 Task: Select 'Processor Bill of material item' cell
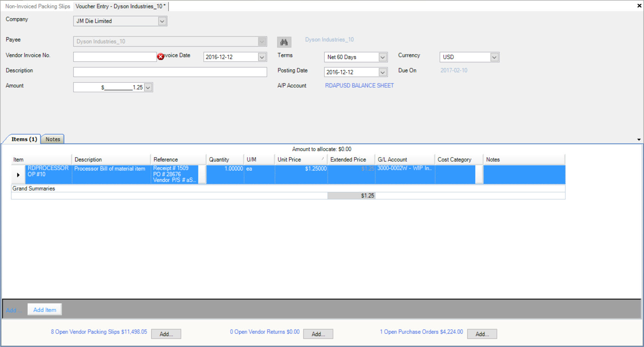[111, 175]
